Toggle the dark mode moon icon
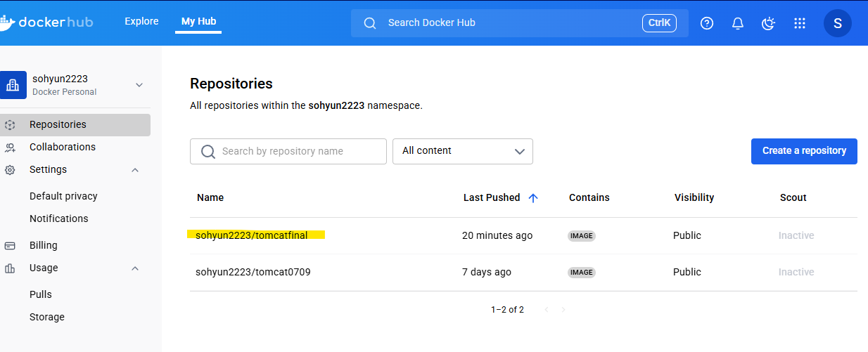Image resolution: width=868 pixels, height=352 pixels. pos(769,23)
